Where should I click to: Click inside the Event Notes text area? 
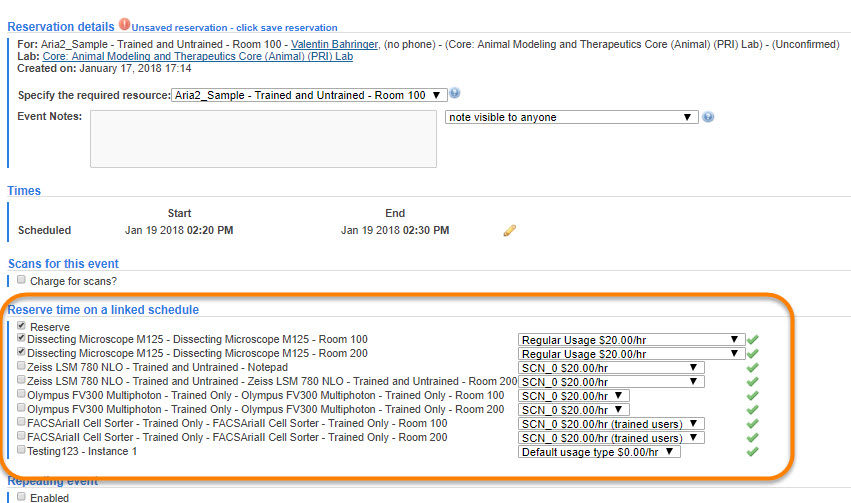tap(263, 138)
